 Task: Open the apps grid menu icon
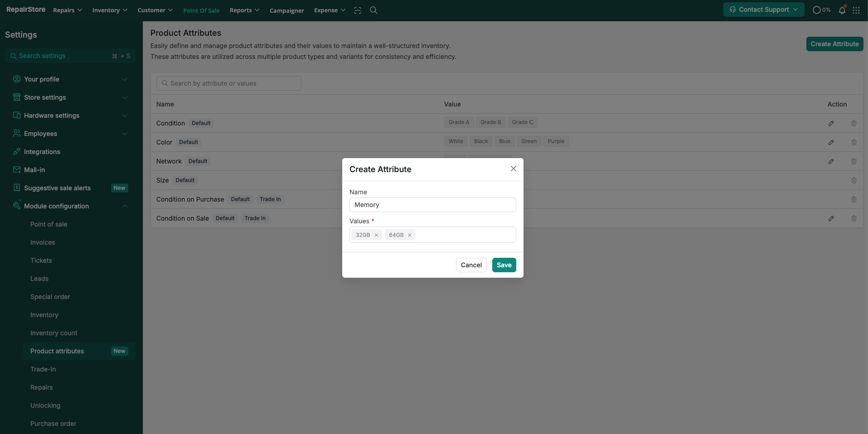point(856,10)
